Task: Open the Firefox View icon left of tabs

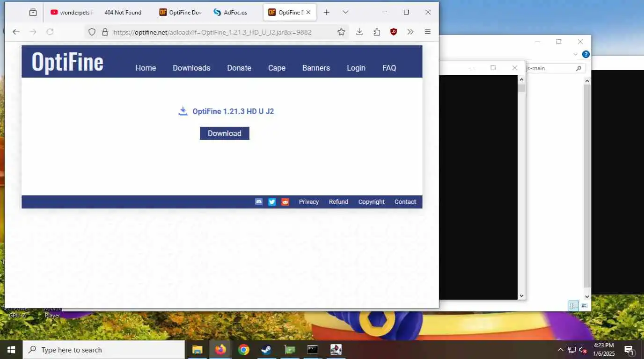Action: pyautogui.click(x=33, y=13)
